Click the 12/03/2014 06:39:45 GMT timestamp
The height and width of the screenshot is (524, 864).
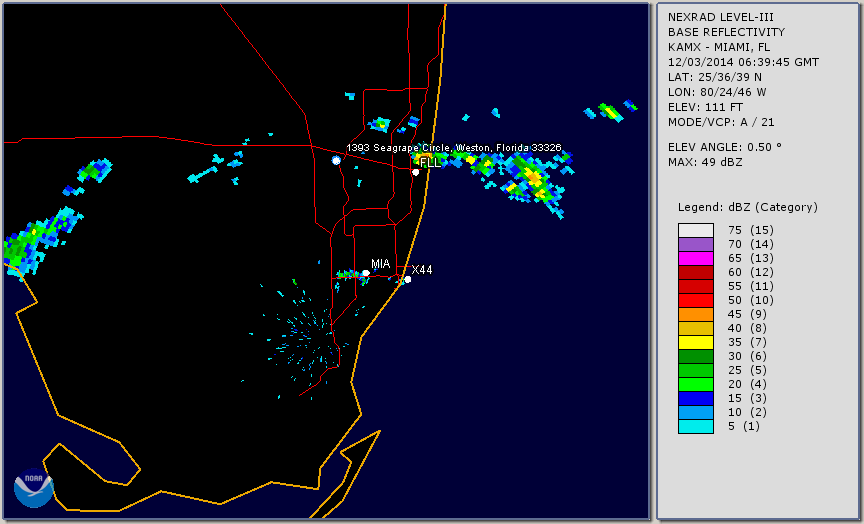[743, 62]
